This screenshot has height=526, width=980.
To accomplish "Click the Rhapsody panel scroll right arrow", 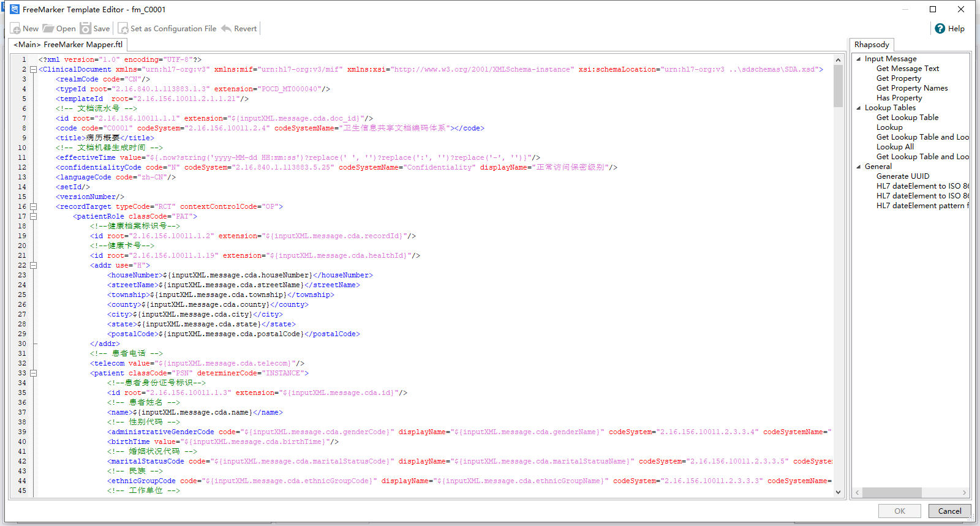I will (x=964, y=492).
